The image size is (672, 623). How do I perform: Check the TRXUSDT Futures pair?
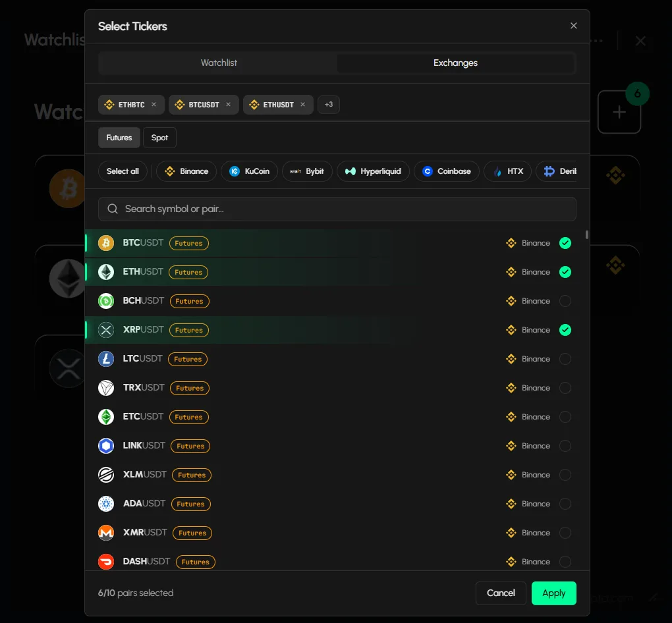565,388
